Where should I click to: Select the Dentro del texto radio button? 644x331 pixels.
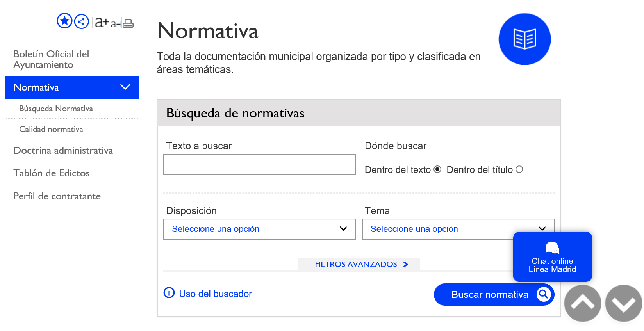point(437,169)
